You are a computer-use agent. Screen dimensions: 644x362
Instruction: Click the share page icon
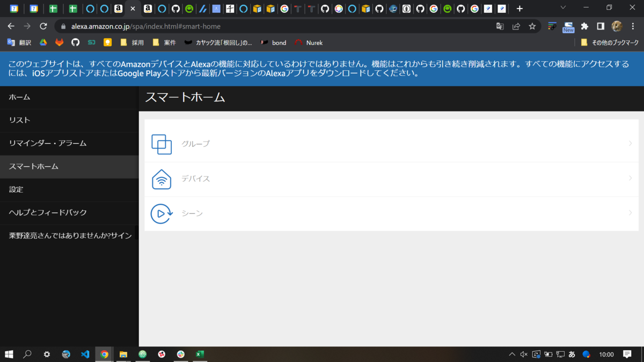pos(516,26)
